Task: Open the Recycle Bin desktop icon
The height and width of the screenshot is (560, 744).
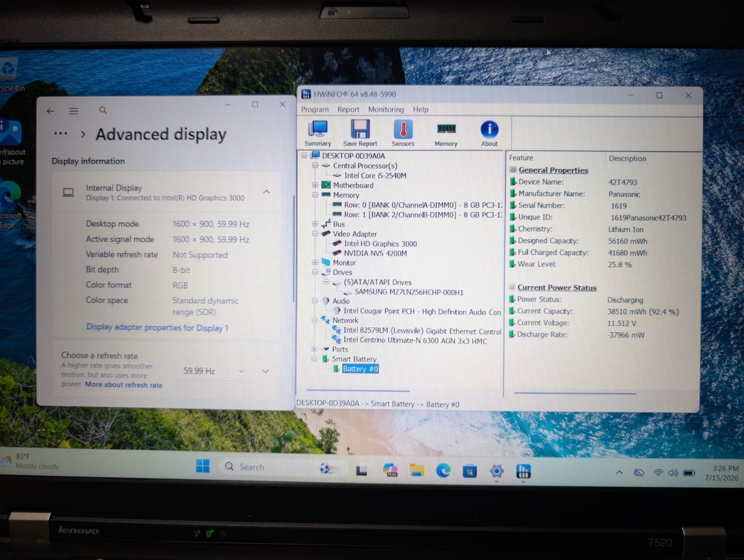Action: click(x=10, y=74)
